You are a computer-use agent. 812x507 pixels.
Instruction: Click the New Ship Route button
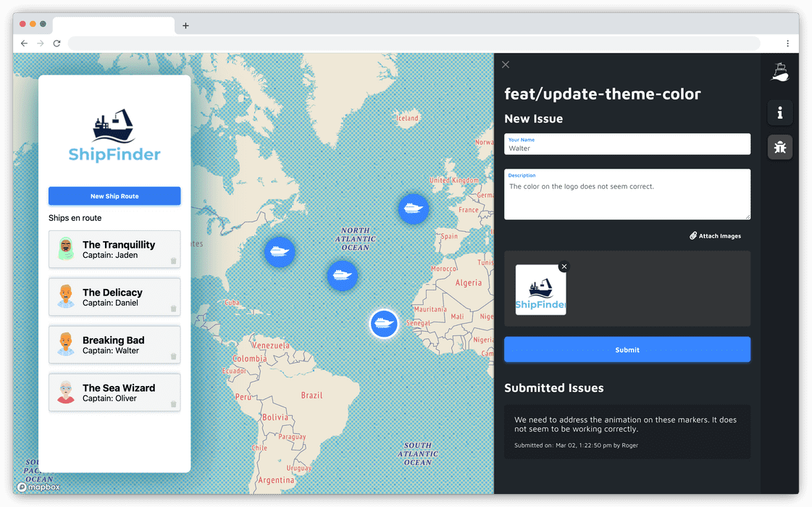click(114, 196)
